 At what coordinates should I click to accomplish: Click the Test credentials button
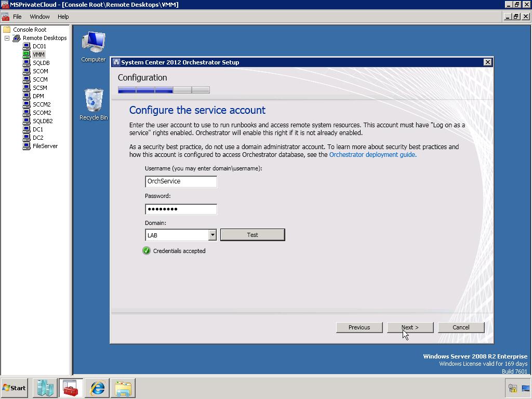(x=252, y=235)
